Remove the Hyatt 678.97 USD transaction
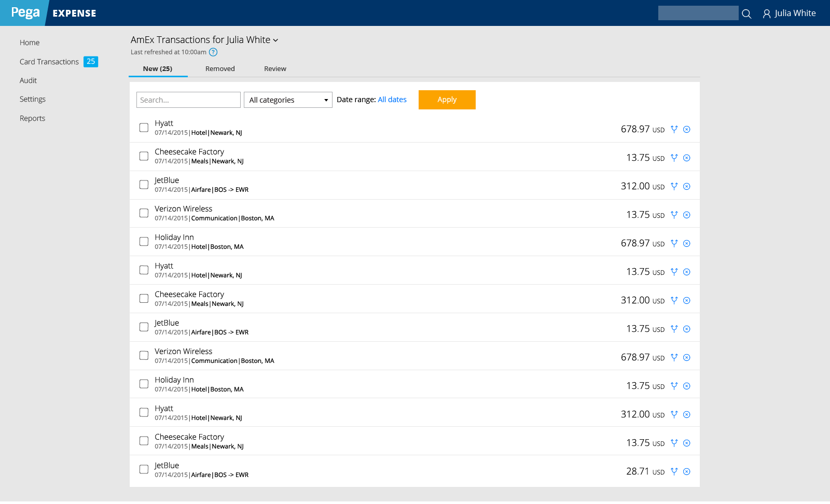 pos(687,130)
